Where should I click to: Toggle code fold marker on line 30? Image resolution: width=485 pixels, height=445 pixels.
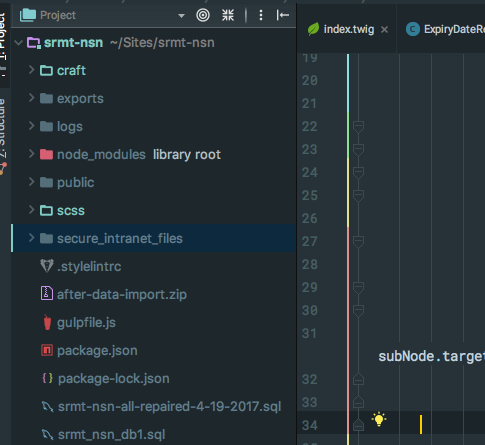point(358,311)
